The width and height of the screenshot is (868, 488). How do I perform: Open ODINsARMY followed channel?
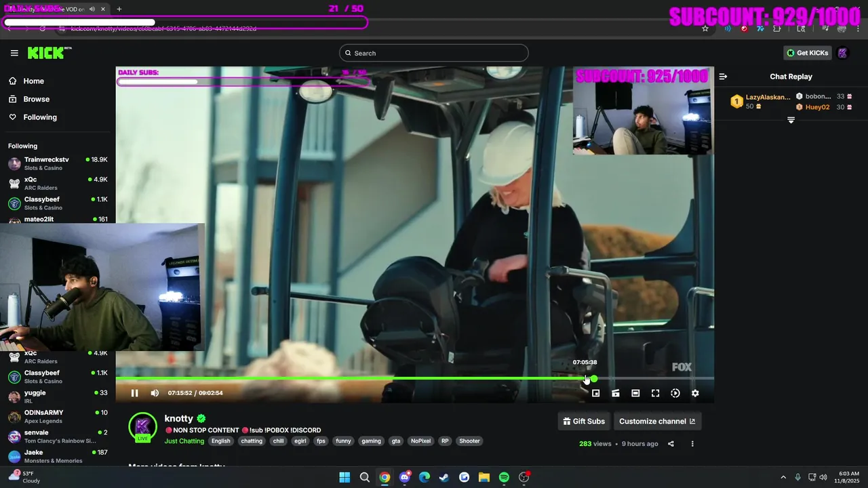[58, 416]
